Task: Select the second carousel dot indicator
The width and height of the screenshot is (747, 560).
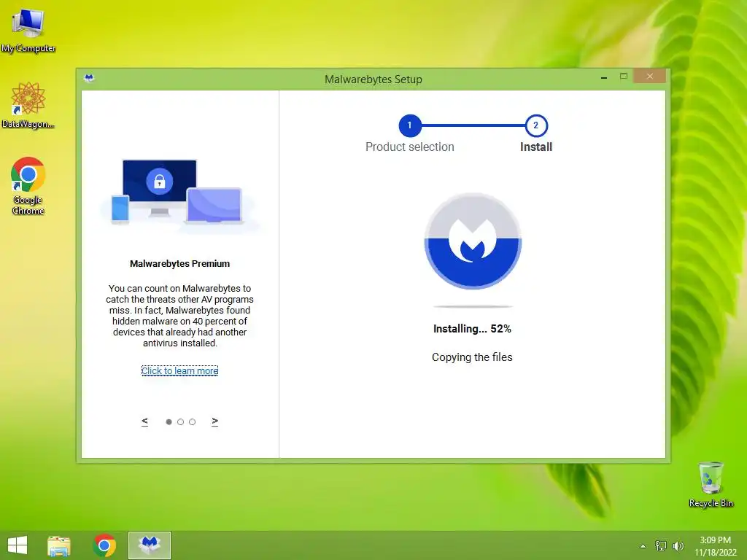Action: tap(181, 422)
